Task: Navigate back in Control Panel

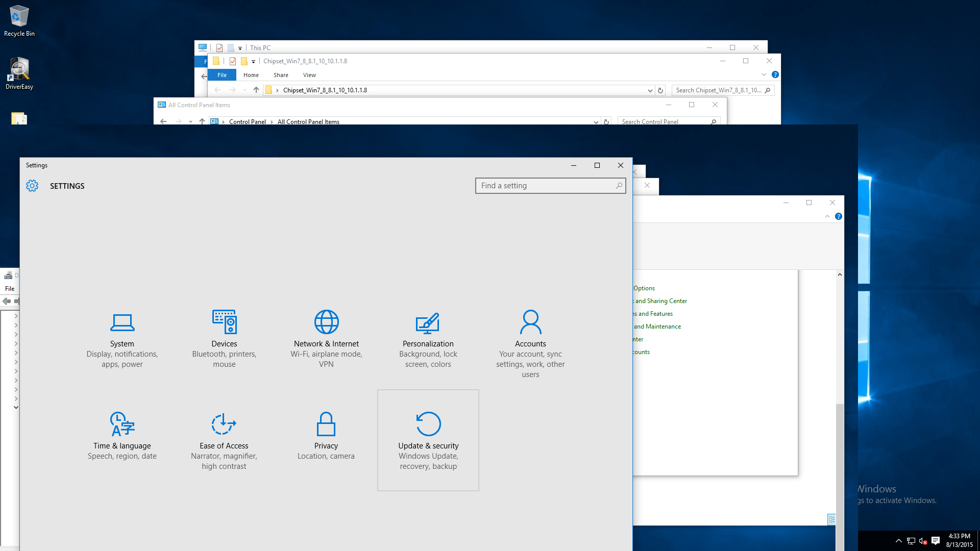Action: click(x=163, y=122)
